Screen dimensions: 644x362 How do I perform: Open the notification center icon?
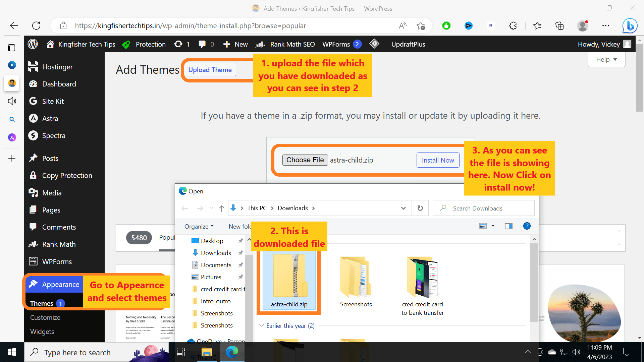click(x=627, y=352)
